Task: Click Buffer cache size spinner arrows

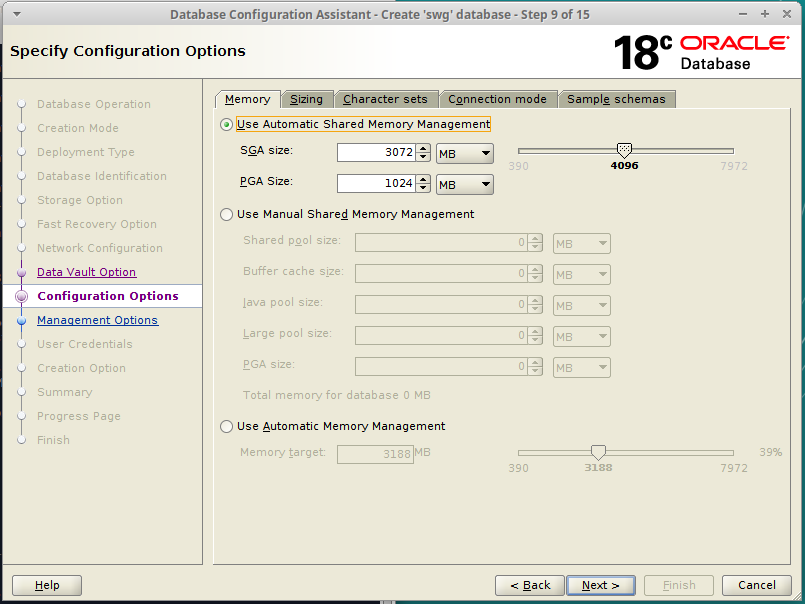Action: coord(535,274)
